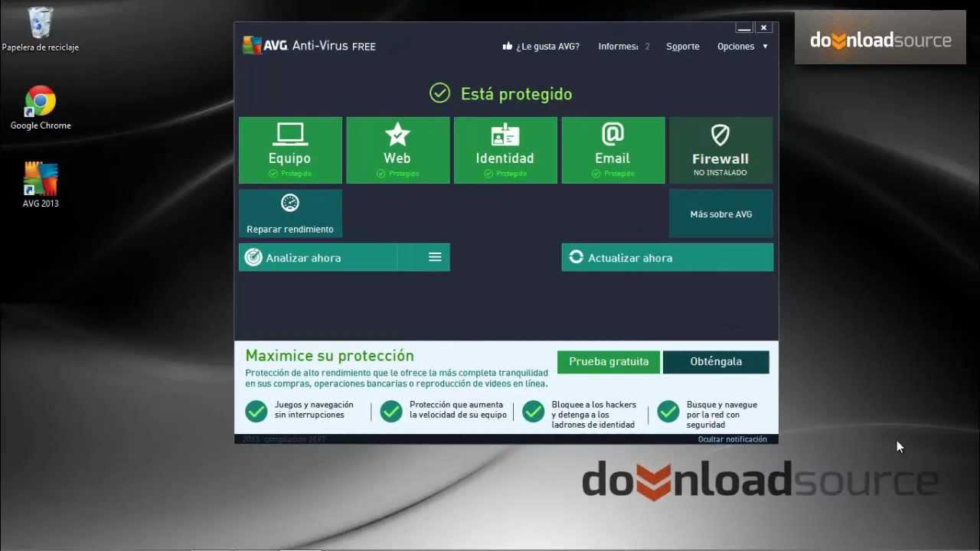Screen dimensions: 980x551
Task: Expand the Opciones dropdown menu
Action: tap(742, 47)
